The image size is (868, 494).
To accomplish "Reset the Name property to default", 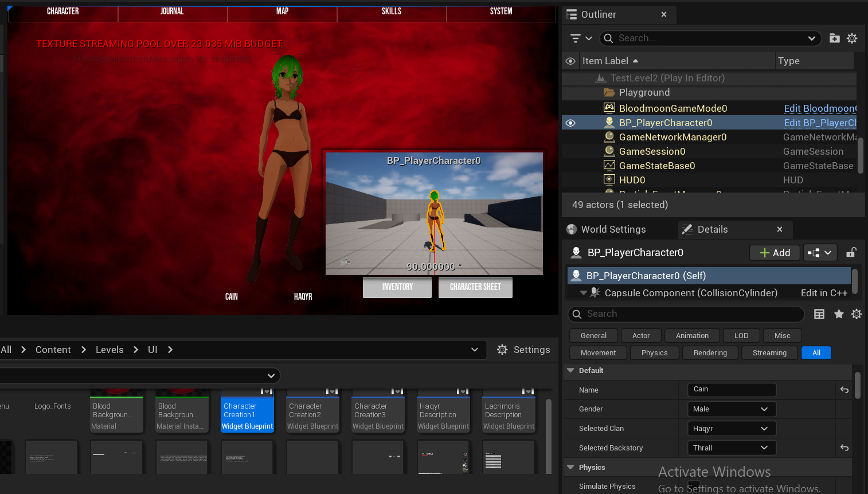I will click(x=844, y=390).
